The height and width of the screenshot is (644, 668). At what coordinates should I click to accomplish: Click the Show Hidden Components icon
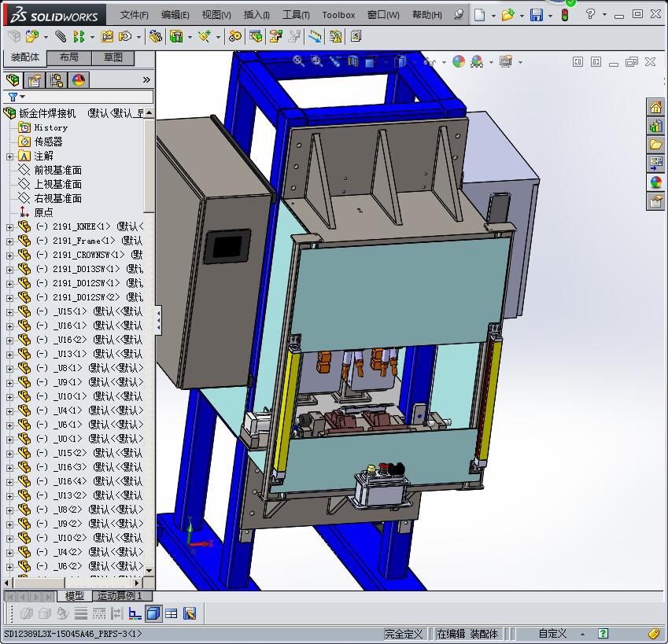pos(156,37)
